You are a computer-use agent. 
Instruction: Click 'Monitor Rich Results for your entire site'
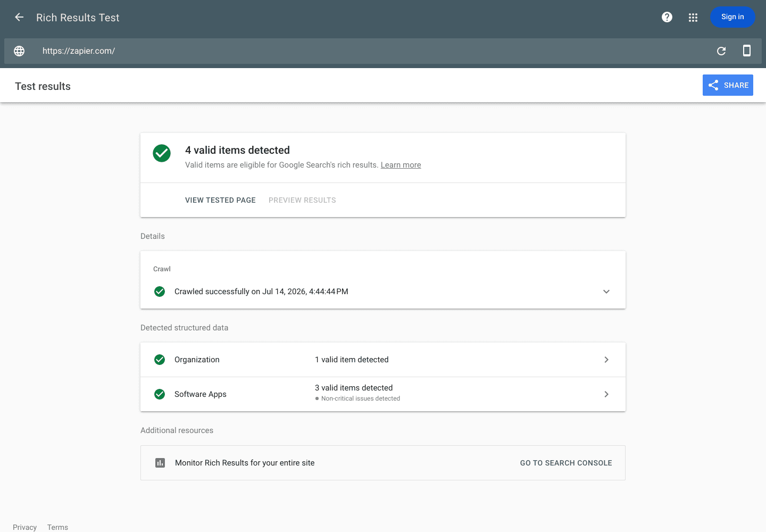245,463
